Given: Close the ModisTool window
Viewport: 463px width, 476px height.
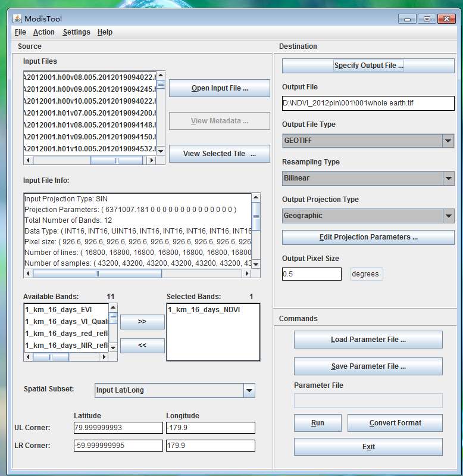Looking at the screenshot, I should point(446,19).
